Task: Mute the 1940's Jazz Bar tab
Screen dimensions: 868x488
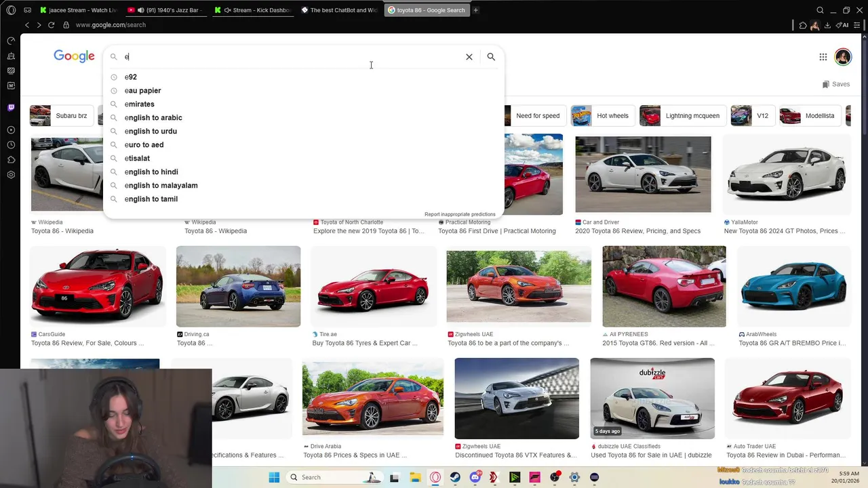Action: (140, 10)
